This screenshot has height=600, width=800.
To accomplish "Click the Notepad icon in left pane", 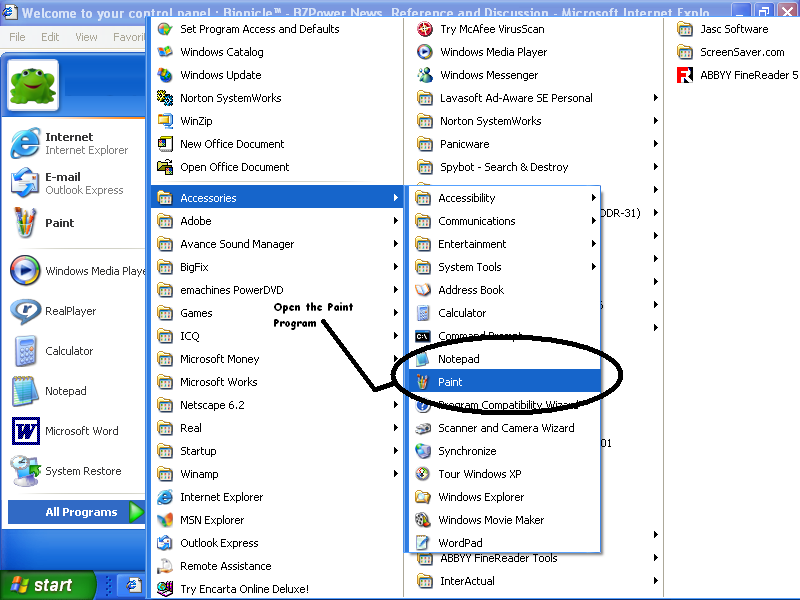I will (x=25, y=391).
